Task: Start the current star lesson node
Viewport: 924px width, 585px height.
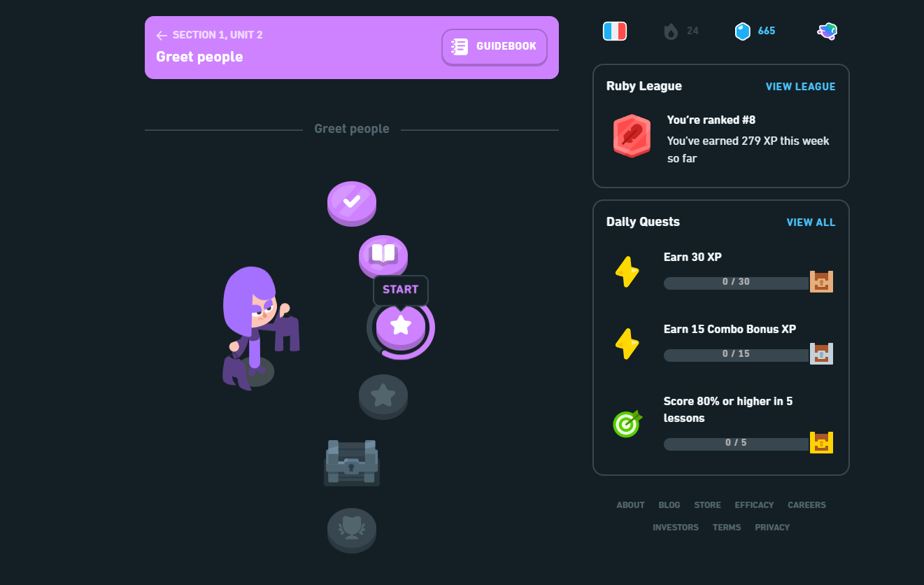Action: pos(401,326)
